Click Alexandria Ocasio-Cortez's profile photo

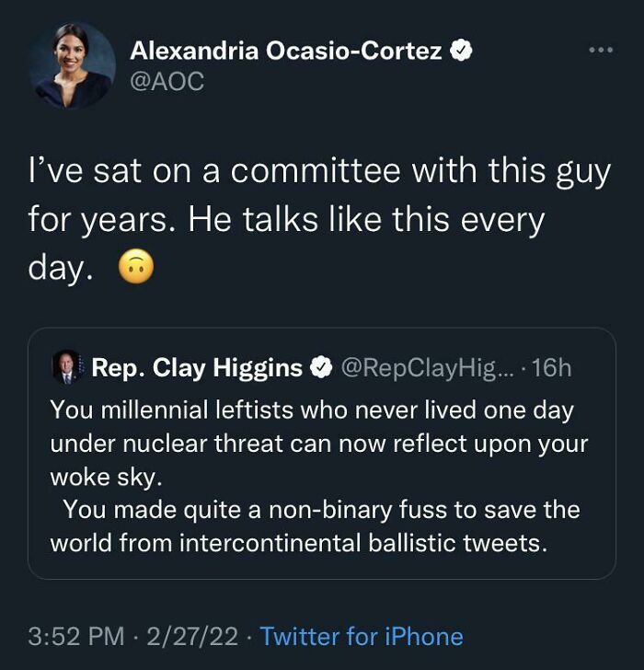coord(71,65)
